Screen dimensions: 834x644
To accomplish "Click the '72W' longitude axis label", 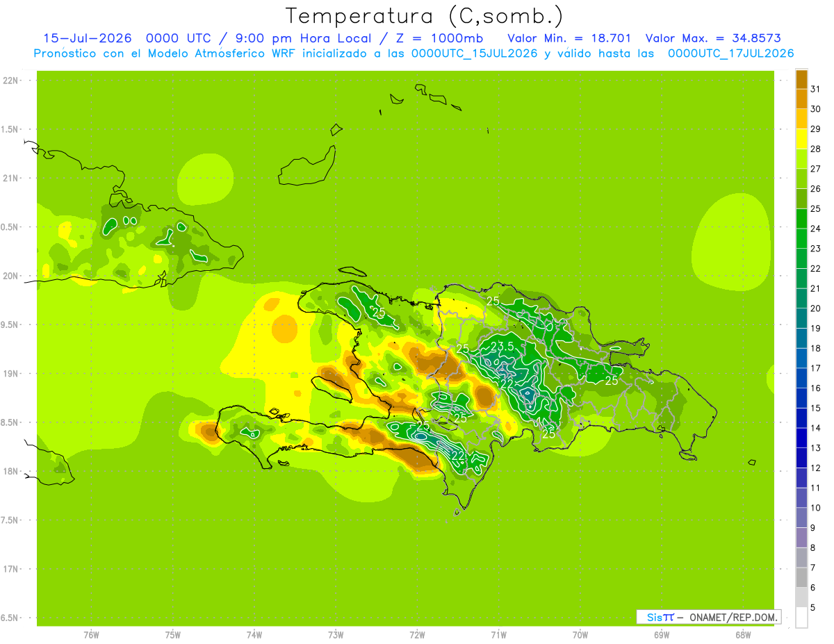I will pos(417,635).
